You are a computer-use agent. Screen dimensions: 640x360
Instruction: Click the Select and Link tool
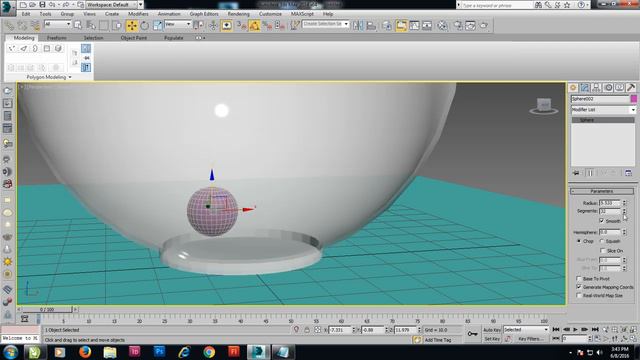[9, 26]
